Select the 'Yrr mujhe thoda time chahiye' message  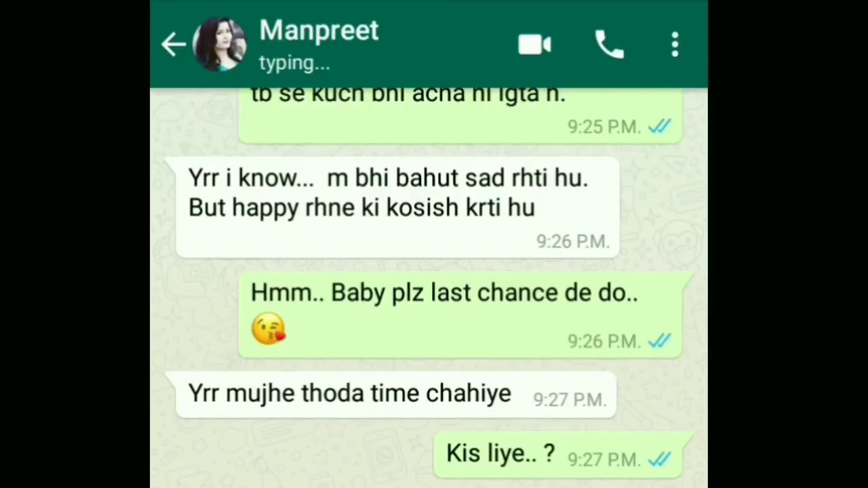click(x=395, y=394)
